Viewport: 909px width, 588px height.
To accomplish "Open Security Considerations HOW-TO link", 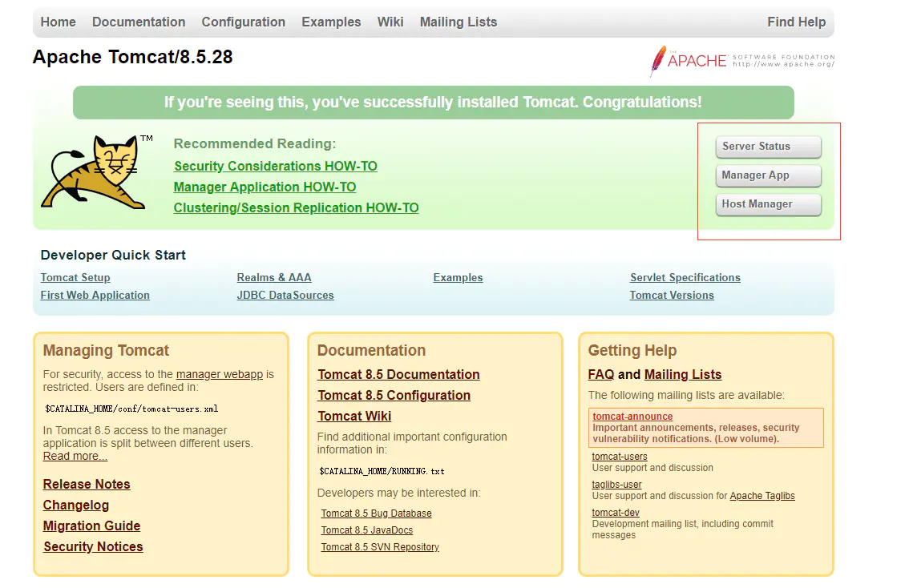I will [276, 167].
